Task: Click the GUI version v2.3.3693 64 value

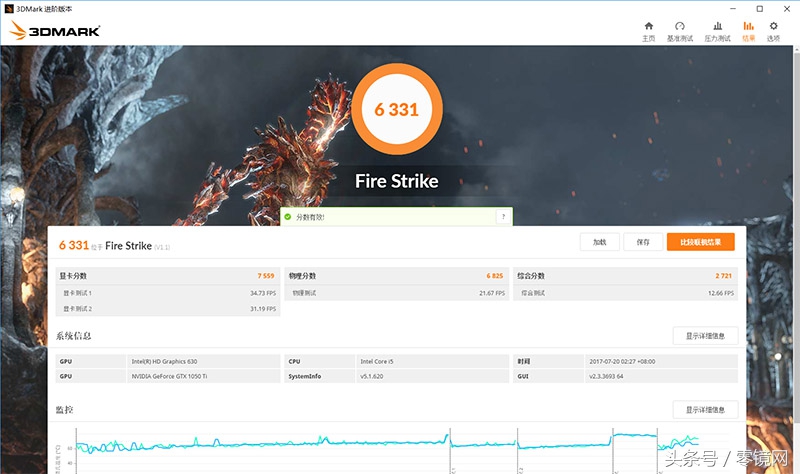Action: tap(661, 376)
